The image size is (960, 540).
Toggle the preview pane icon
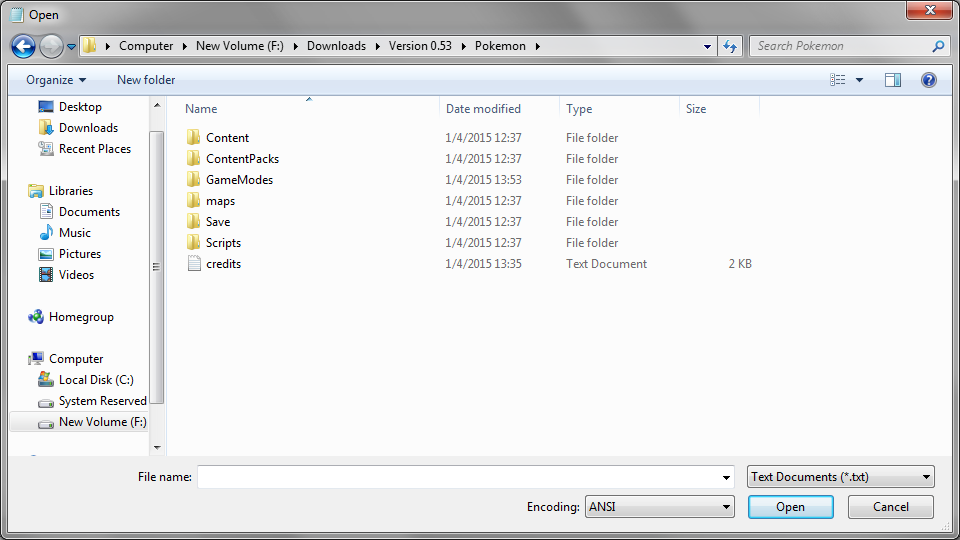(893, 80)
